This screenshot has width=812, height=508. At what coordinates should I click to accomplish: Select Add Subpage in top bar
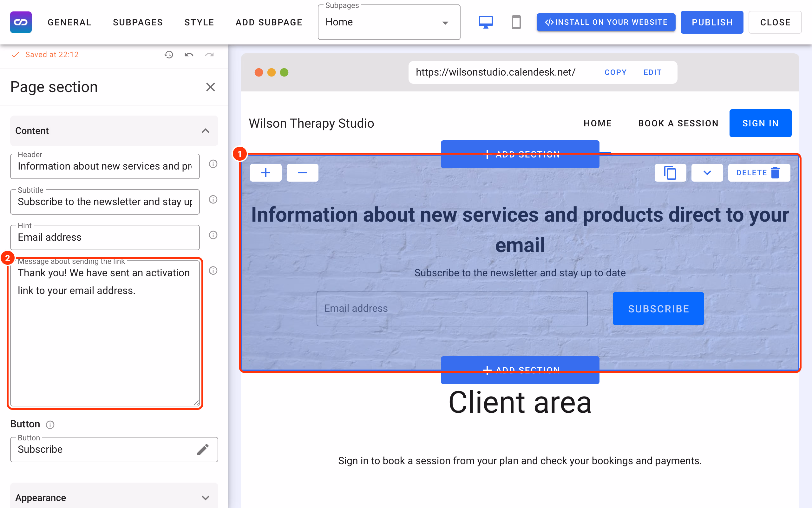click(x=269, y=22)
